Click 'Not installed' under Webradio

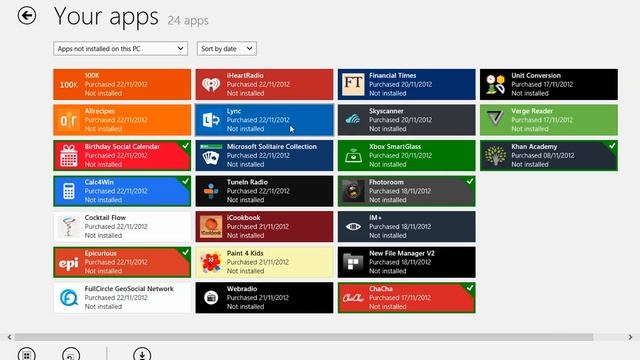pos(245,307)
